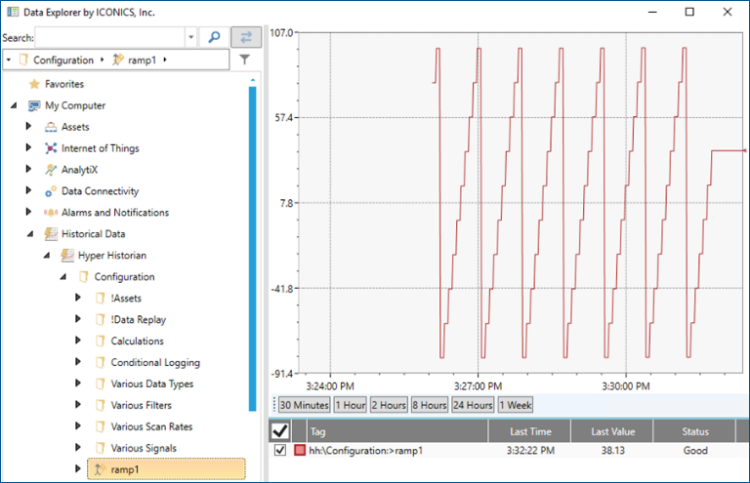Click the search magnifier icon
This screenshot has height=483, width=750.
[x=214, y=37]
